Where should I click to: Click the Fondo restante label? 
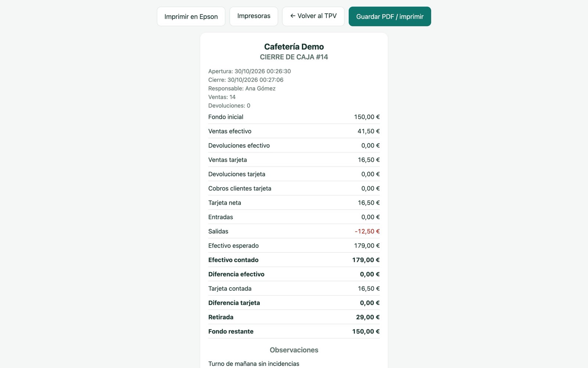tap(231, 332)
